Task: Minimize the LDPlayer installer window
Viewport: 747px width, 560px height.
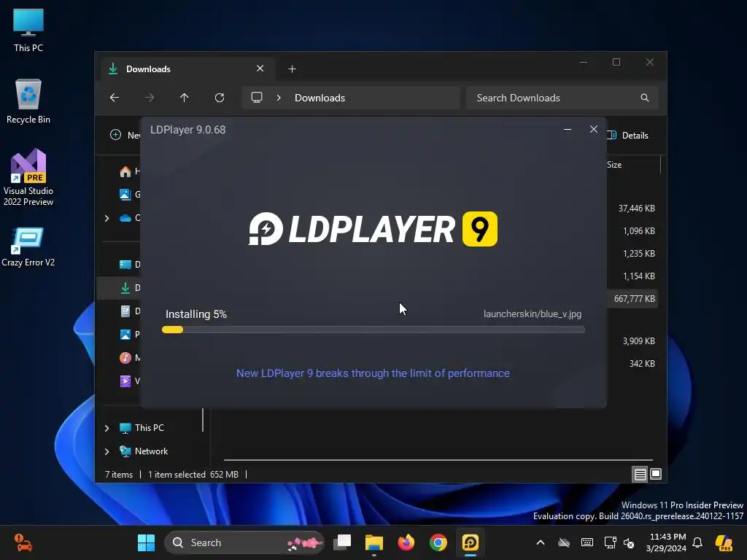Action: [x=568, y=130]
